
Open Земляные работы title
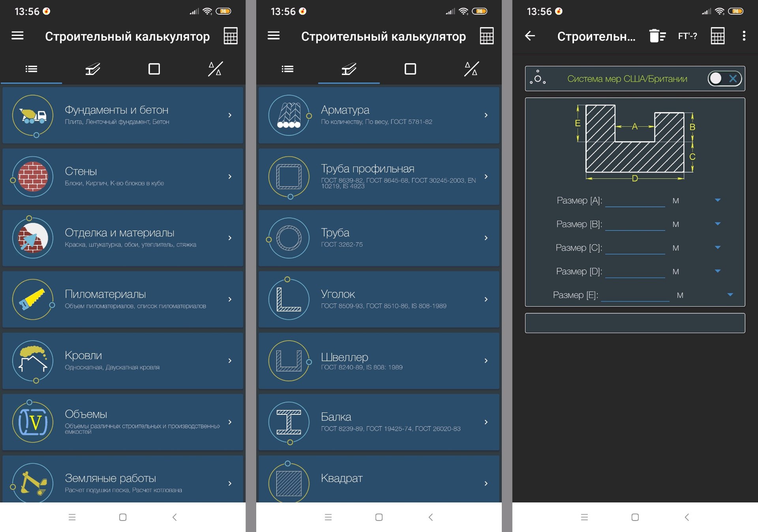[x=111, y=478]
